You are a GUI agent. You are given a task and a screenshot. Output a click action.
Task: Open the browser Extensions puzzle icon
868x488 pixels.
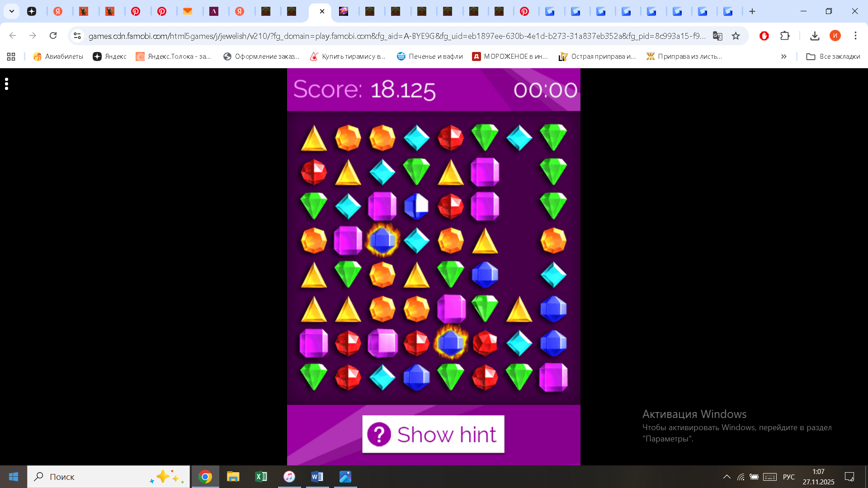coord(785,36)
